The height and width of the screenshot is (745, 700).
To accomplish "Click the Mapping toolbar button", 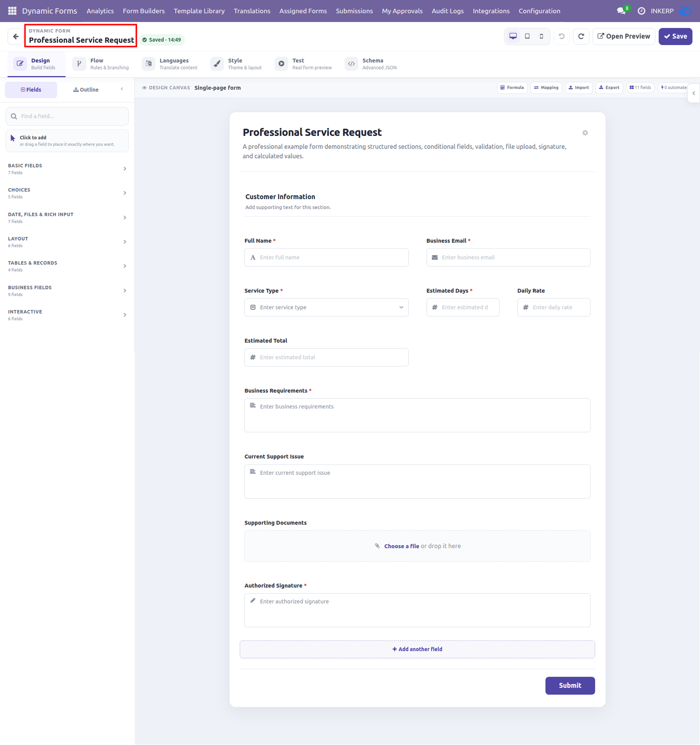I will pos(546,88).
